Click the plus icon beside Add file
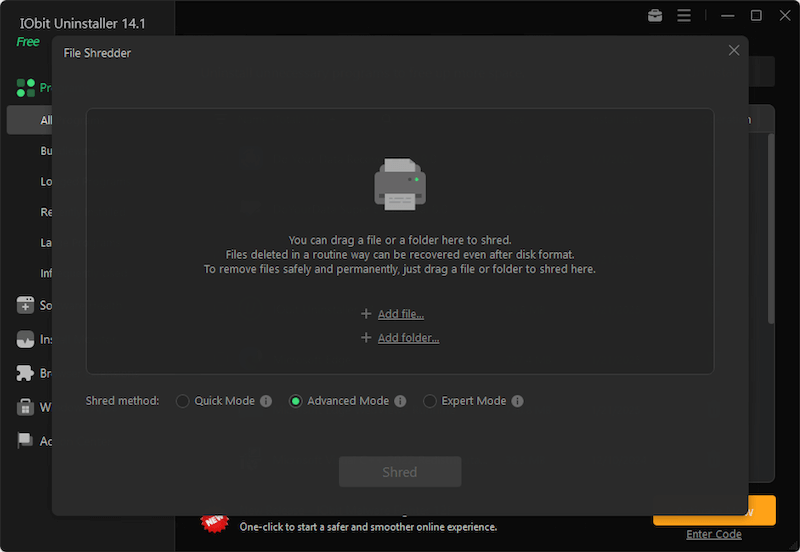Image resolution: width=800 pixels, height=552 pixels. 366,314
